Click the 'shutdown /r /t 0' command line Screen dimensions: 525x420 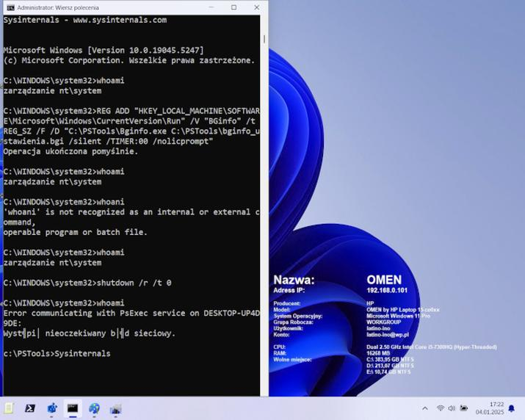pos(87,283)
